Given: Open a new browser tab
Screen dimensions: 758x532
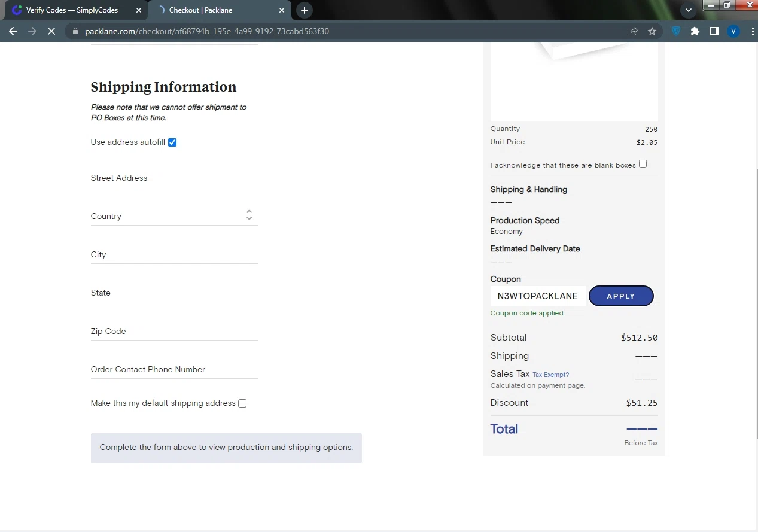Looking at the screenshot, I should 305,10.
